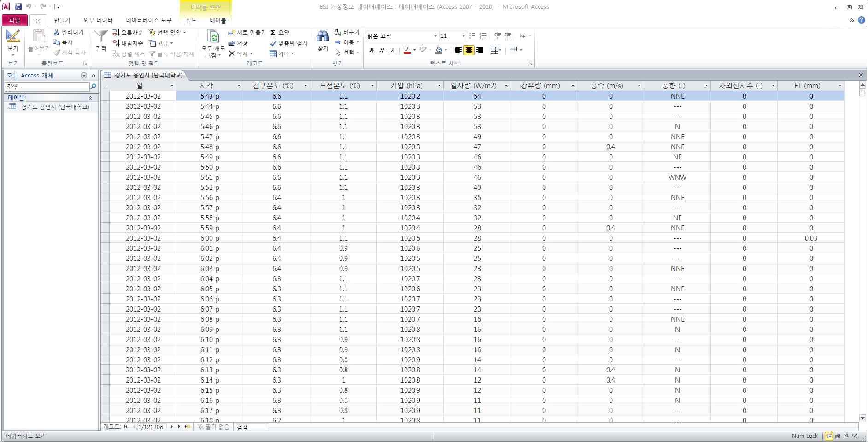Open the 보기 (View) button in ribbon

point(13,43)
